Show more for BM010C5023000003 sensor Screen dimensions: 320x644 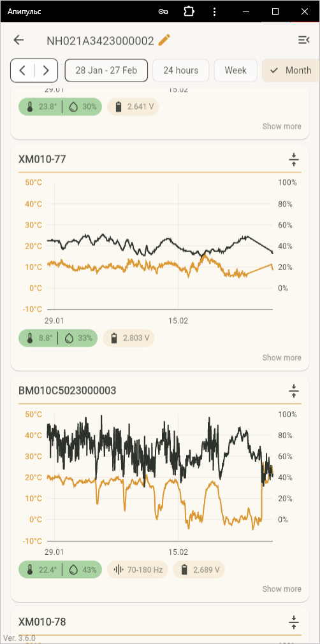click(x=282, y=589)
